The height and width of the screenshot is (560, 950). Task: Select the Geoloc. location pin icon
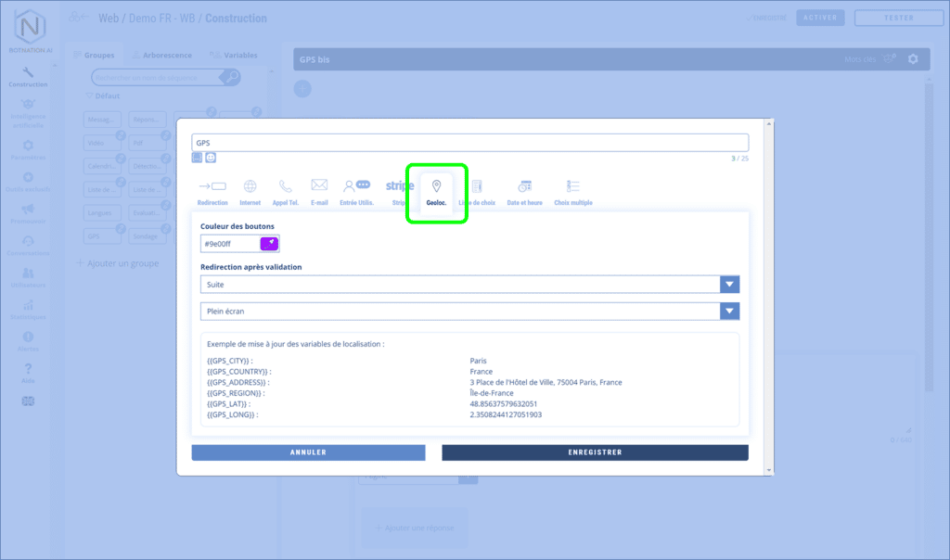point(436,190)
